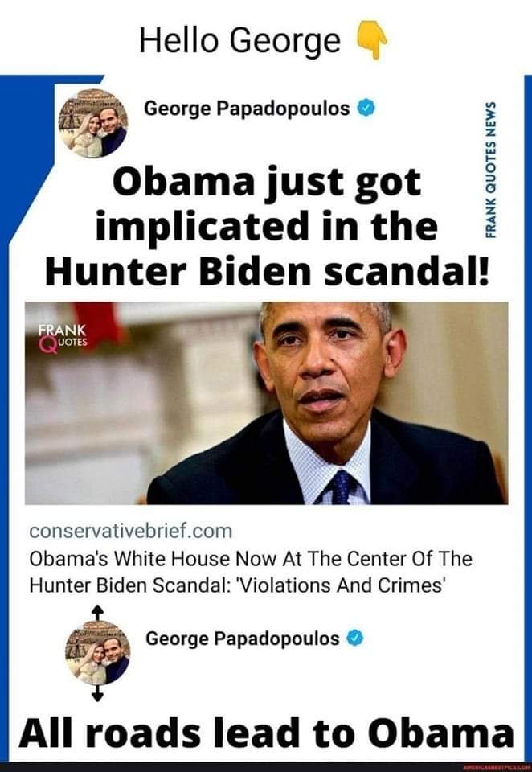532x772 pixels.
Task: Click the pointing-down hand emoji
Action: click(x=372, y=42)
